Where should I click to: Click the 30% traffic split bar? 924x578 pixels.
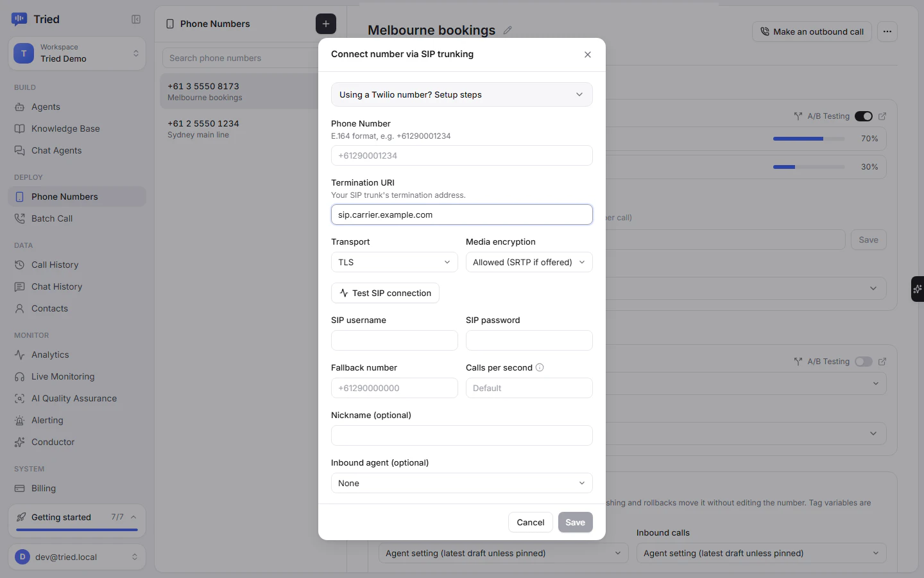click(809, 167)
